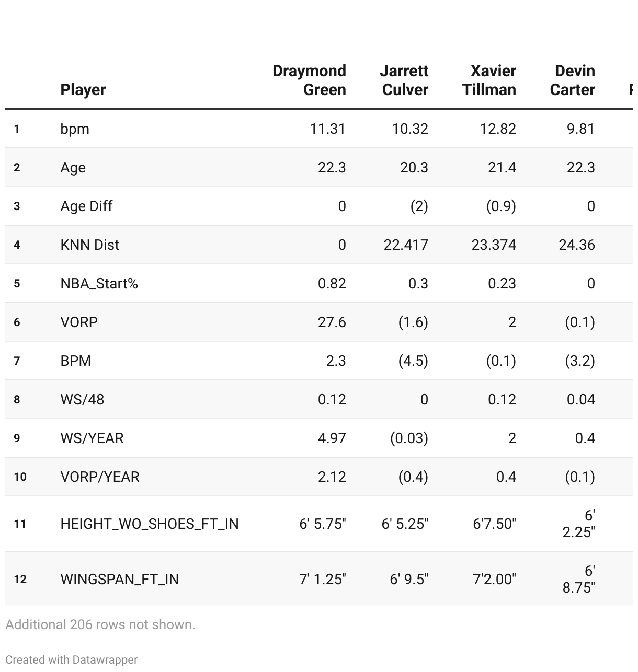Click row number 12 cell
The width and height of the screenshot is (638, 672).
tap(20, 579)
